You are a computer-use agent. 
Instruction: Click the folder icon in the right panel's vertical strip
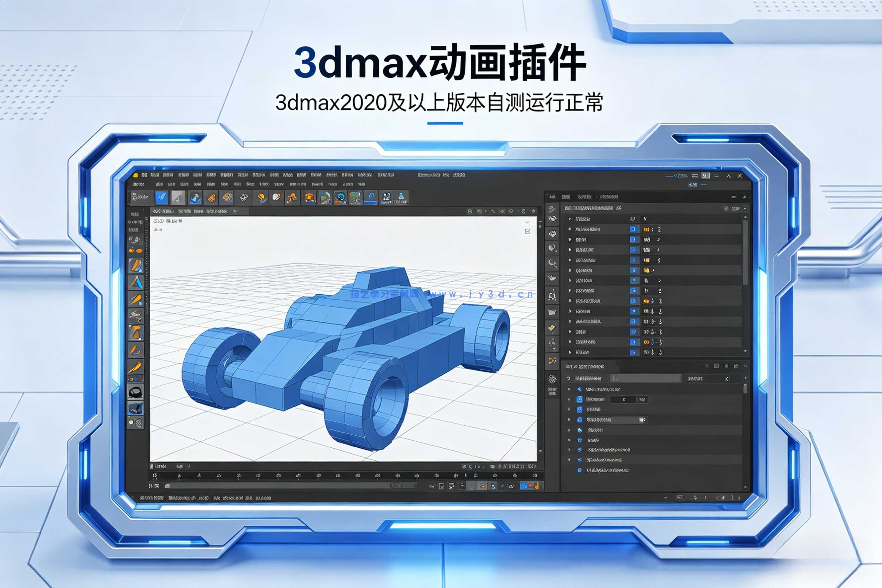(552, 312)
